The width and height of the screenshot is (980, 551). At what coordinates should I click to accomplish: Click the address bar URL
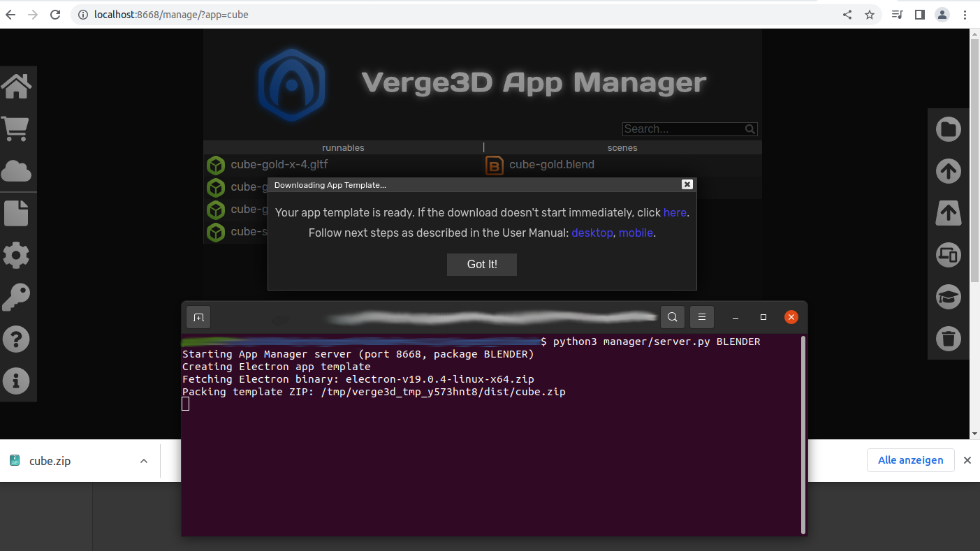(x=171, y=15)
